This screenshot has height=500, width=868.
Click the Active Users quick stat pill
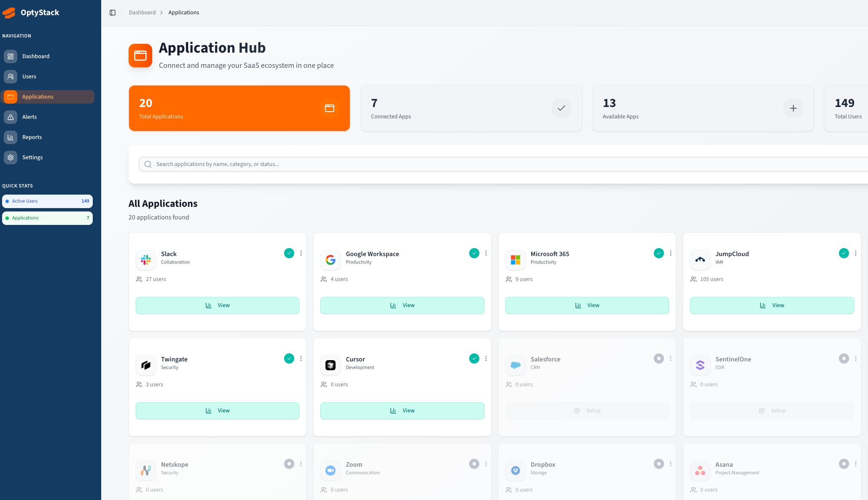(47, 201)
